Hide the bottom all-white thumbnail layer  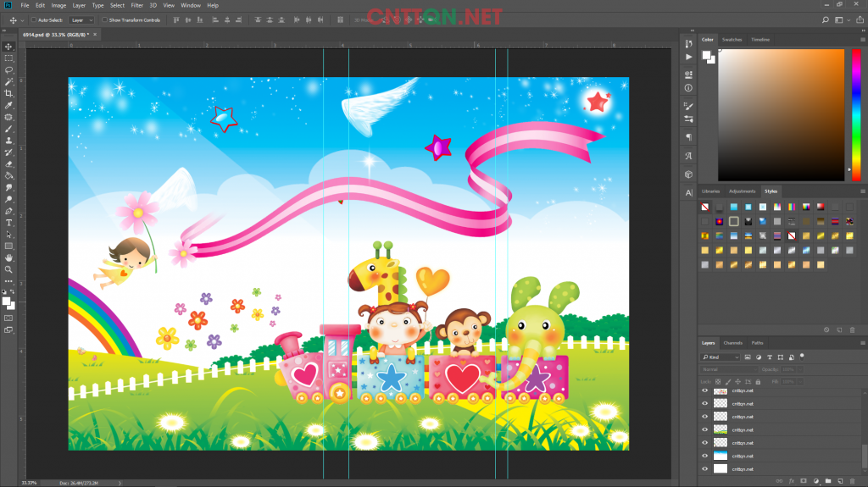(x=704, y=468)
